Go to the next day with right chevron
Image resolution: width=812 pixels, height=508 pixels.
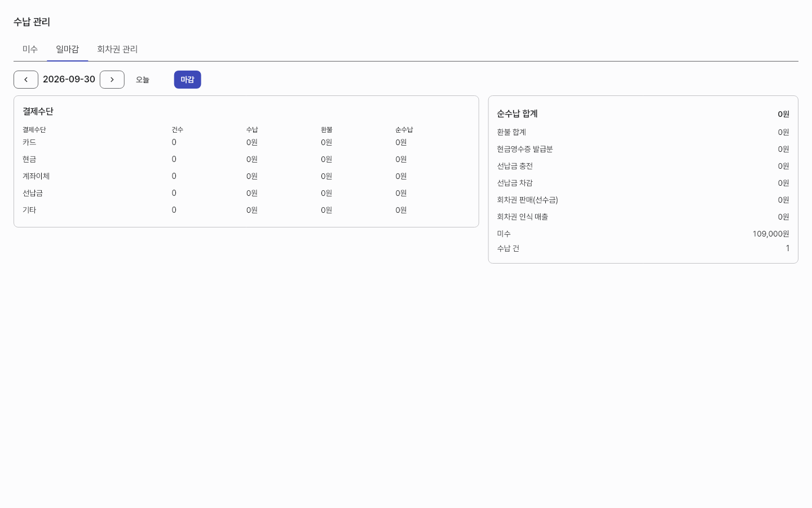(112, 80)
